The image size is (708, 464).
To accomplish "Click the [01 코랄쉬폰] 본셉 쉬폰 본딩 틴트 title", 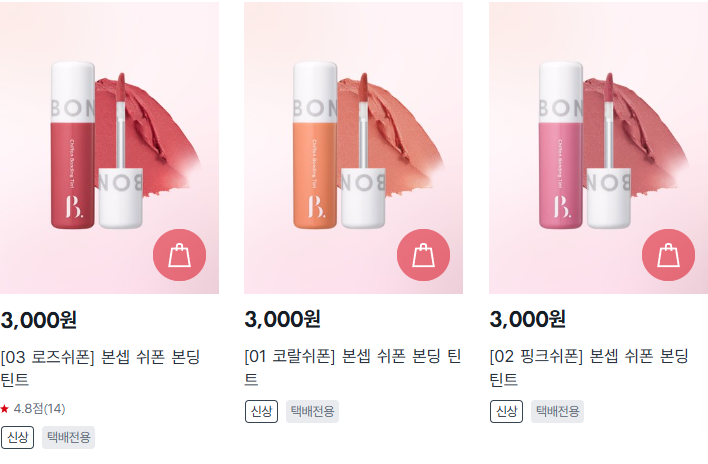I will pyautogui.click(x=353, y=367).
